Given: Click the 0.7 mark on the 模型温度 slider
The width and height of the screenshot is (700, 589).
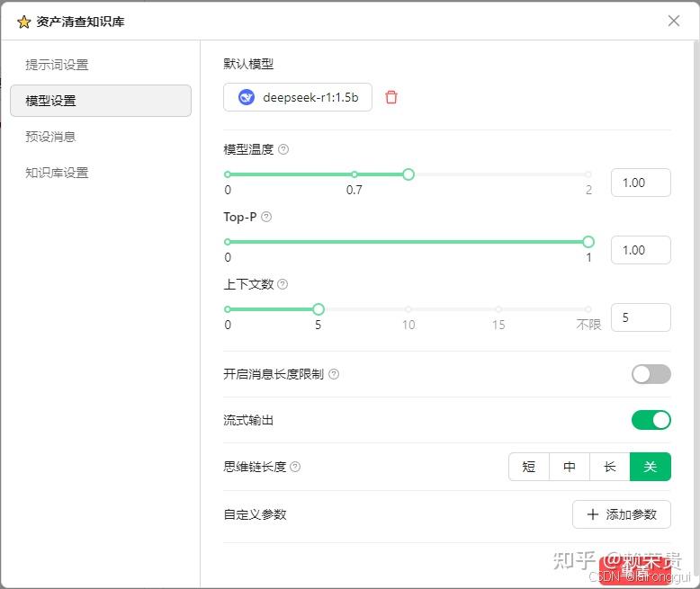Looking at the screenshot, I should point(354,174).
